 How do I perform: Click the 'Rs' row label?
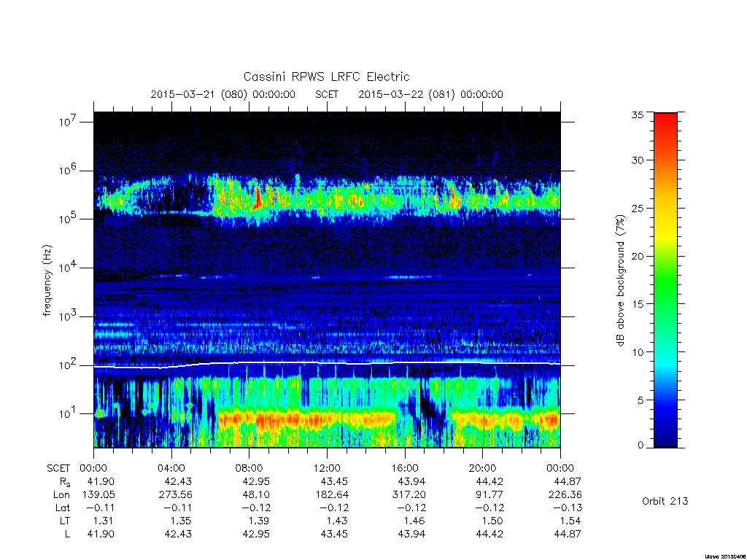(x=65, y=483)
